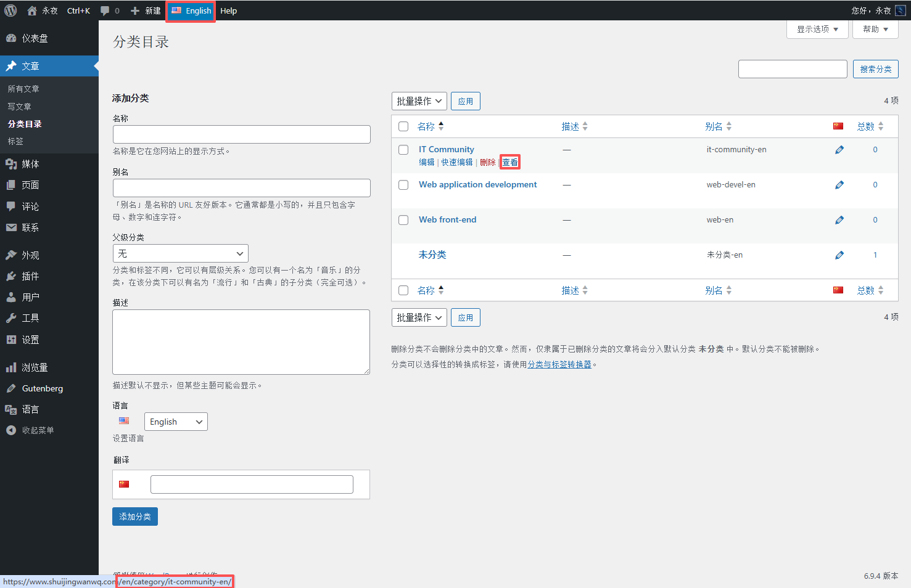Screen dimensions: 911x588
Task: Expand 显示选项 screen options
Action: coord(817,29)
